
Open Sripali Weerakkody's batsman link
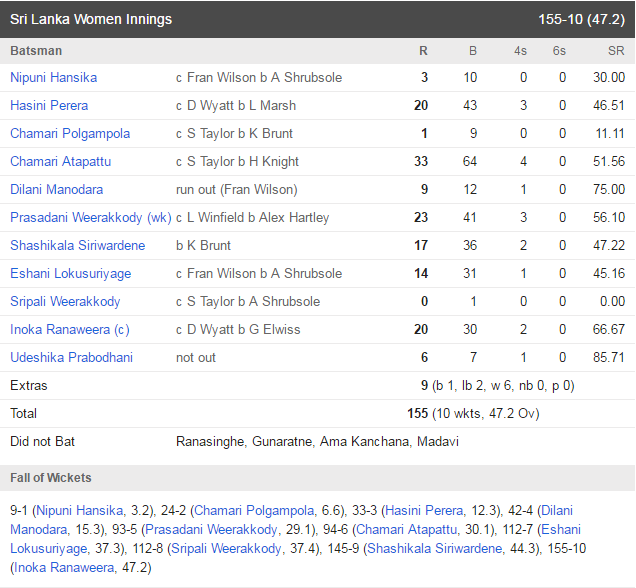coord(65,301)
